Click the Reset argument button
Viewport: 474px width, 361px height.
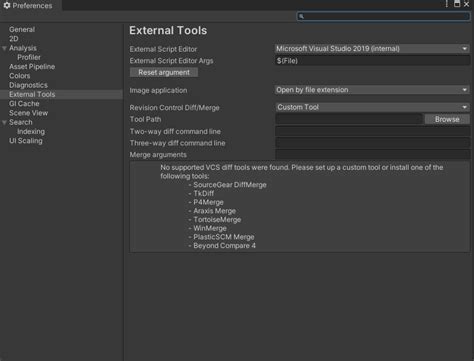point(164,72)
